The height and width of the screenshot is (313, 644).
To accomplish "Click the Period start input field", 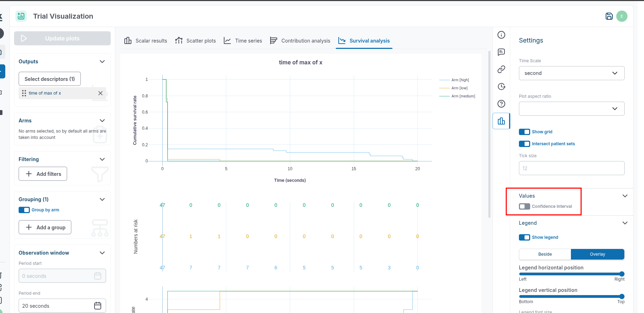I will tap(62, 276).
